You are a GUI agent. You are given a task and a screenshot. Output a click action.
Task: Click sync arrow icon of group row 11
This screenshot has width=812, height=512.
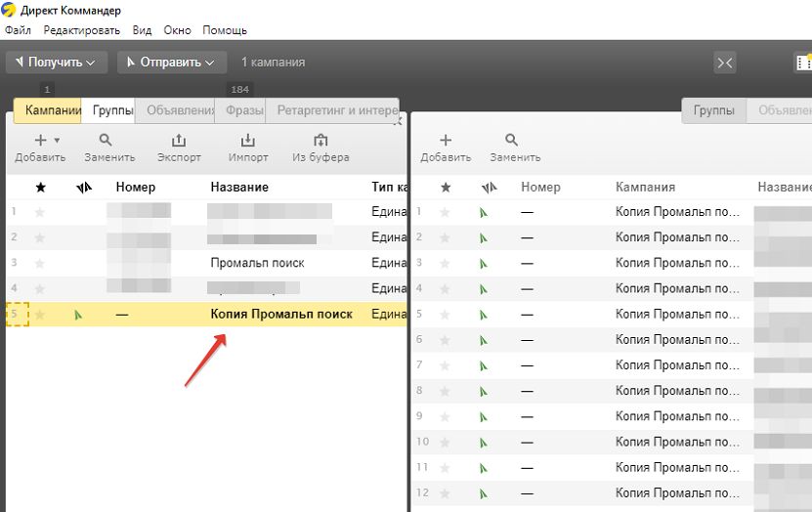tap(484, 468)
